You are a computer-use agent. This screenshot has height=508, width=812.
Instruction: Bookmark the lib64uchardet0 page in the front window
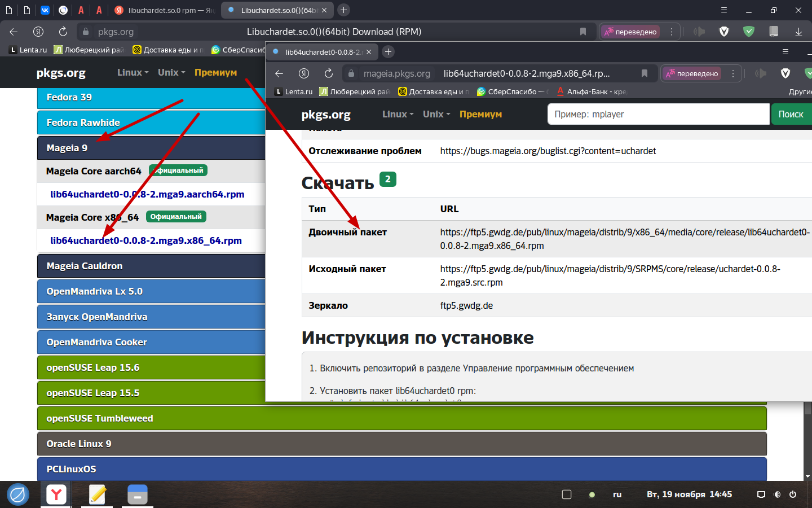(x=645, y=73)
